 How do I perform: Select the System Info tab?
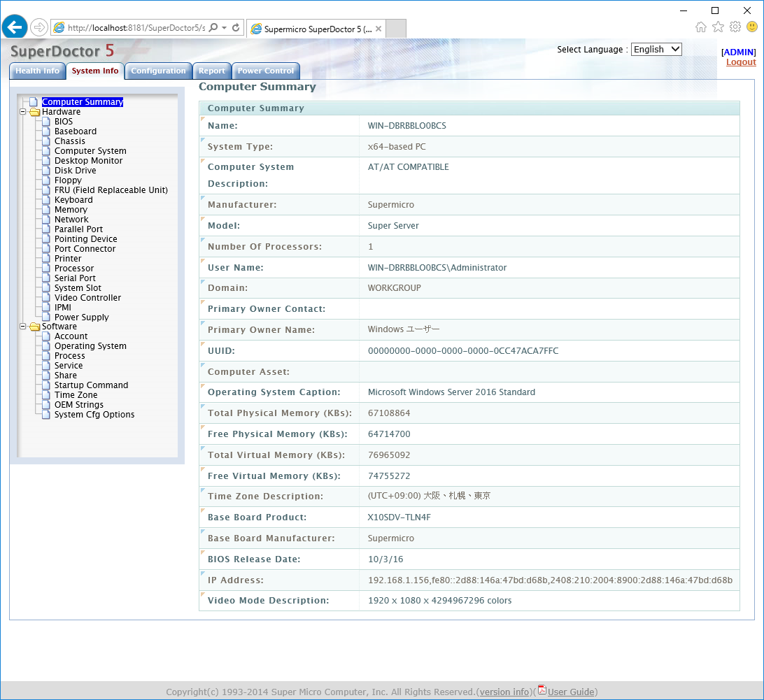pyautogui.click(x=95, y=71)
